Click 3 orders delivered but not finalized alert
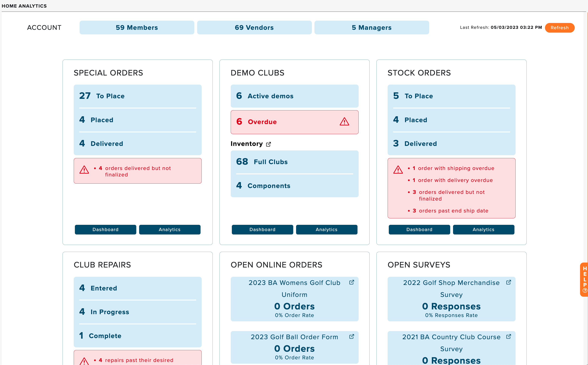 pos(449,195)
